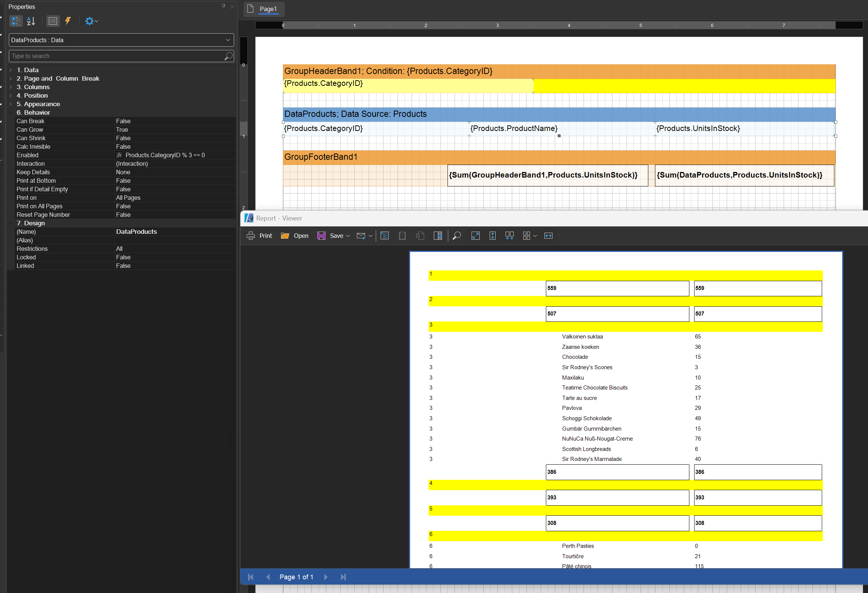Toggle the thumbnails panel icon
Image resolution: width=868 pixels, height=593 pixels.
pos(438,236)
